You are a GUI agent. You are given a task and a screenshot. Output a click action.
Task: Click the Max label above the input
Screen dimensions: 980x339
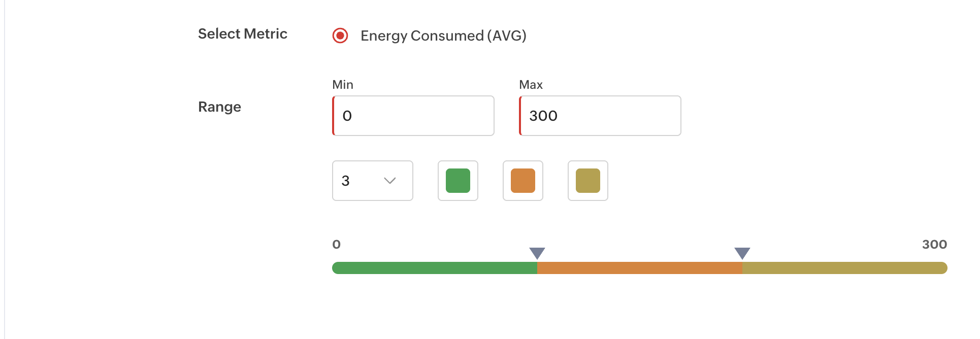[x=531, y=85]
